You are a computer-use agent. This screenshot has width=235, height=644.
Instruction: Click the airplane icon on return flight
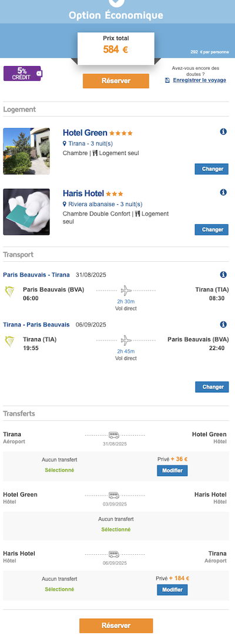(126, 340)
